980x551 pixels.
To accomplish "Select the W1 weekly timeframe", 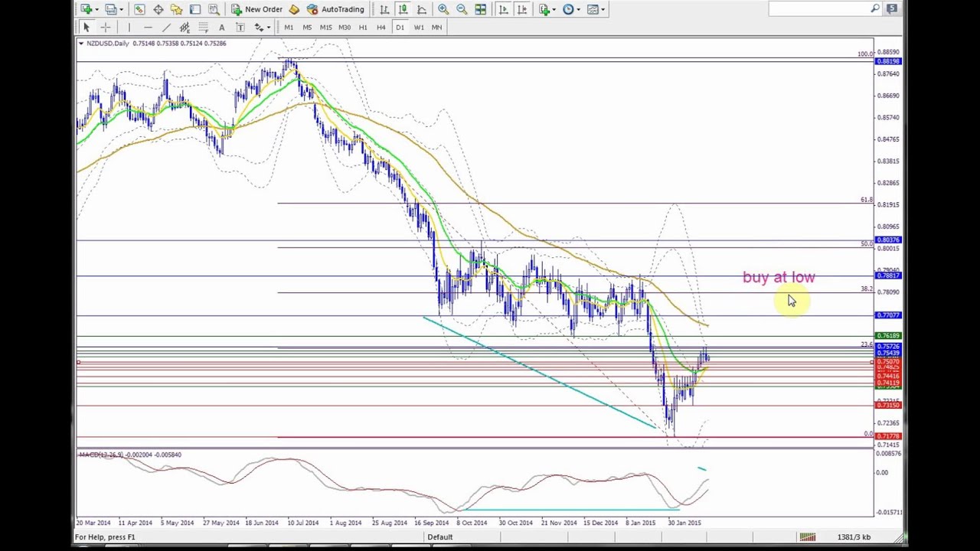I will 418,28.
